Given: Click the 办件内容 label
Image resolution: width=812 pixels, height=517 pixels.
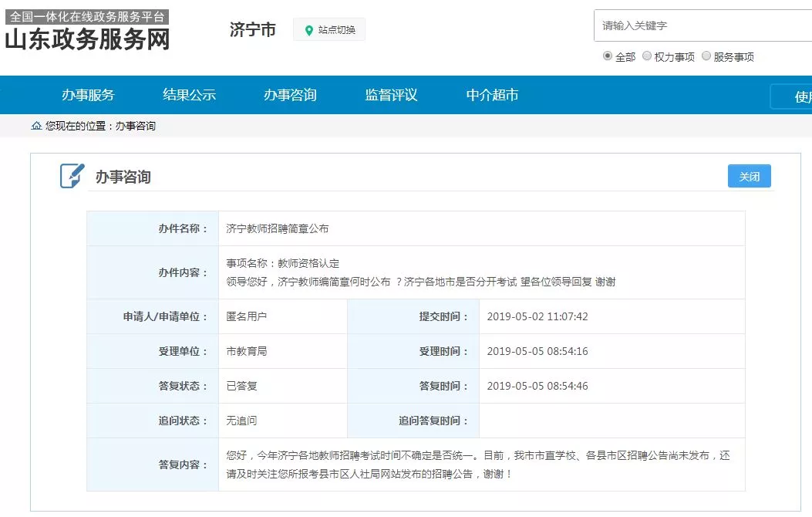Looking at the screenshot, I should (183, 272).
